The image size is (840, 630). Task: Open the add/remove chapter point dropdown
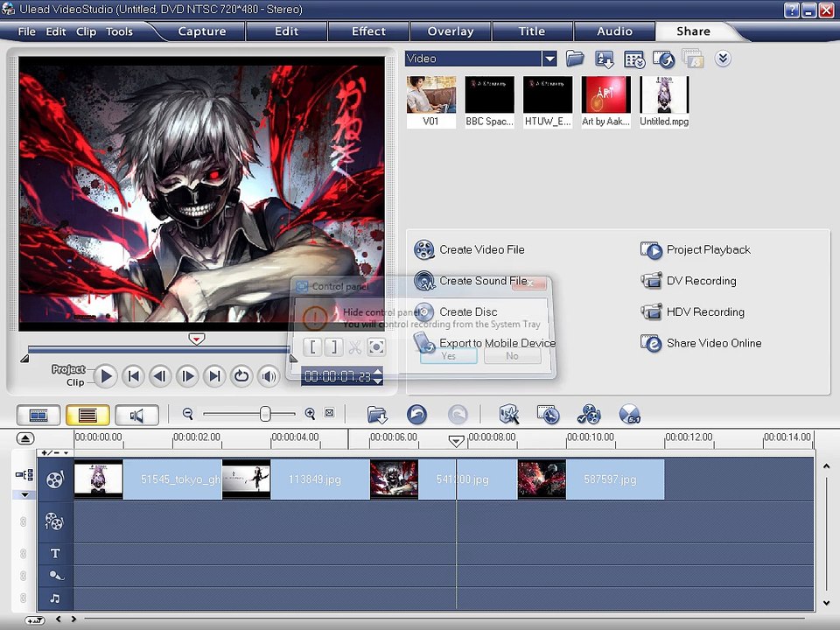54,452
